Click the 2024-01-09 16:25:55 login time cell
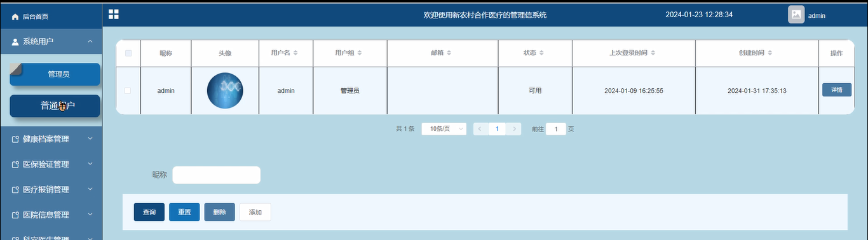This screenshot has width=868, height=240. (634, 91)
